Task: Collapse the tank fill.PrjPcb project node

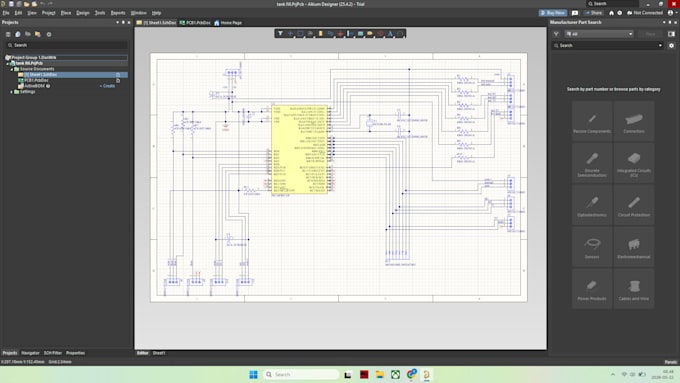Action: (x=7, y=63)
